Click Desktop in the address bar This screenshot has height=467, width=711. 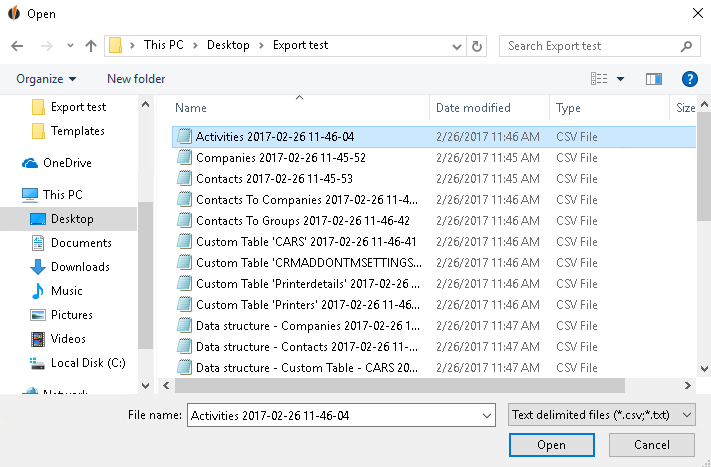228,45
